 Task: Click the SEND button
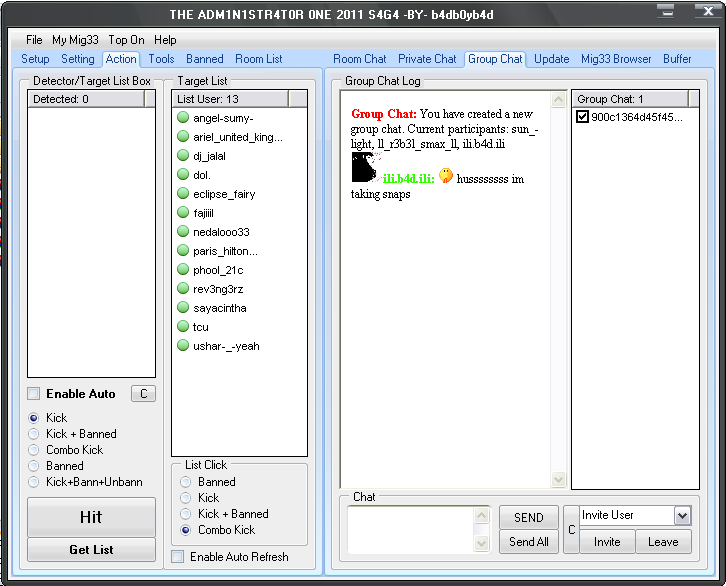pyautogui.click(x=529, y=517)
